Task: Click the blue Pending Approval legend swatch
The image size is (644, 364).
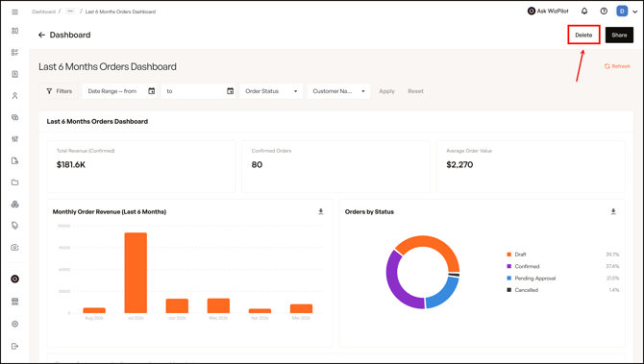Action: click(x=509, y=279)
